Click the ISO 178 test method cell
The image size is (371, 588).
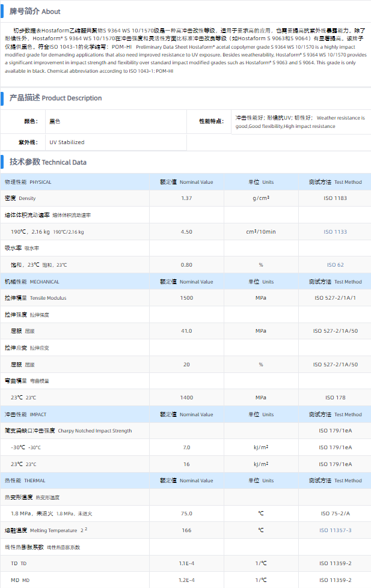336,398
